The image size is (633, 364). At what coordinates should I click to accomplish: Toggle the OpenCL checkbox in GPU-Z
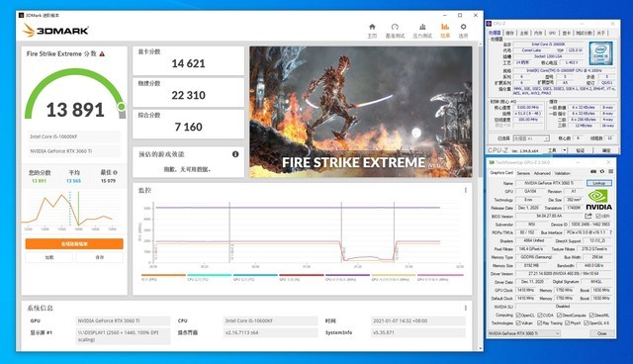pos(518,316)
